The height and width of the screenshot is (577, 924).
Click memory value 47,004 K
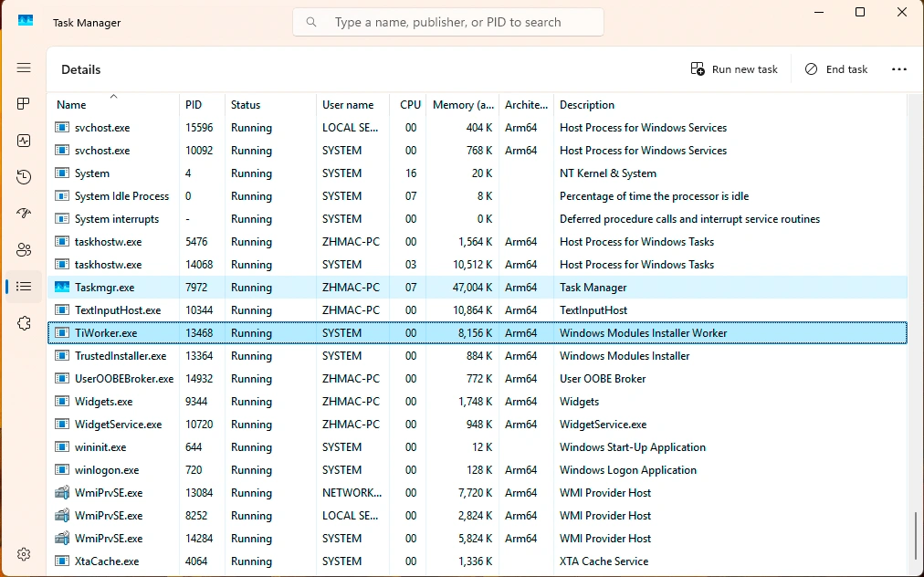(472, 288)
